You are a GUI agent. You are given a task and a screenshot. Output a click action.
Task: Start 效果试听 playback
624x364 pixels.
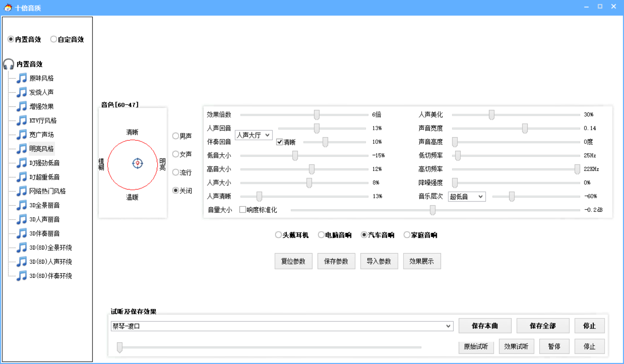tap(516, 346)
